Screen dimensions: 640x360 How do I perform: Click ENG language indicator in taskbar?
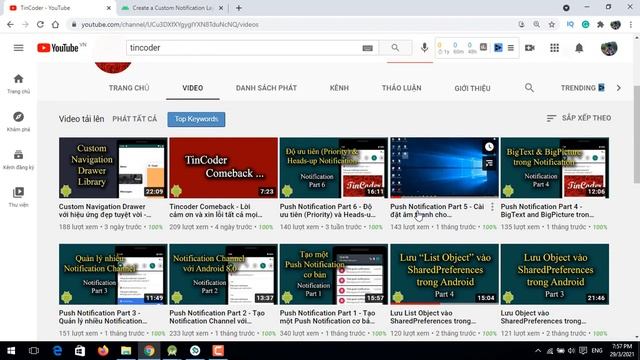(597, 351)
